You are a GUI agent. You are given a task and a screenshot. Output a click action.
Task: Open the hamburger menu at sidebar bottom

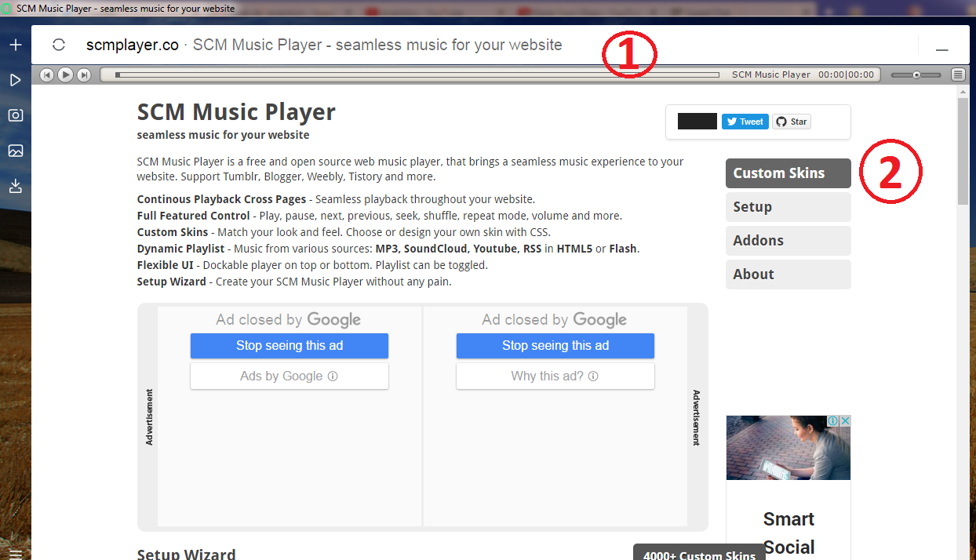pyautogui.click(x=15, y=555)
